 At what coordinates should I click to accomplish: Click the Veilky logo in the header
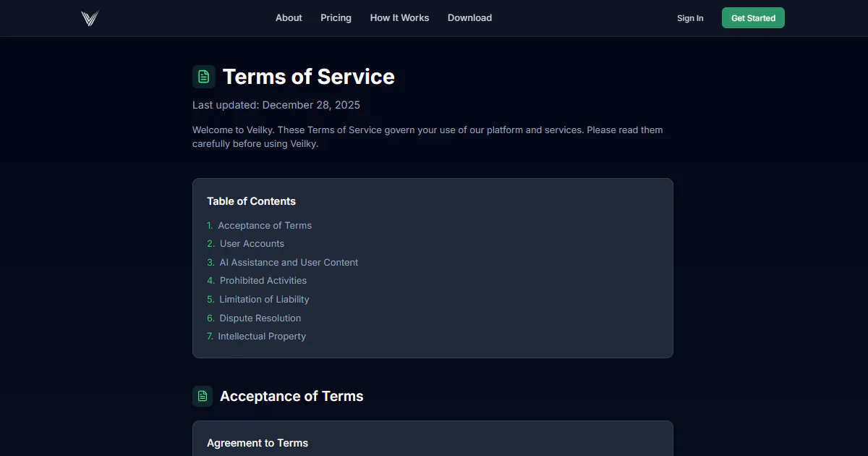[90, 19]
